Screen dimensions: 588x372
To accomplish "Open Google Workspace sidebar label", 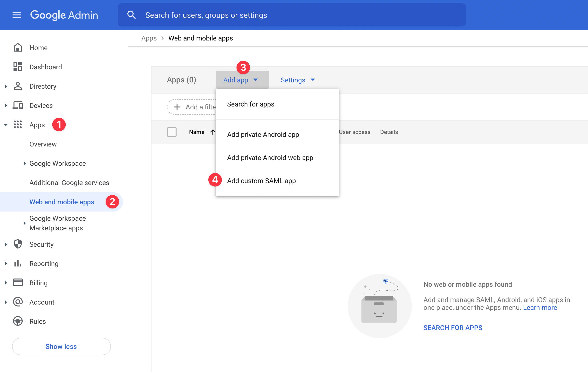I will coord(58,163).
